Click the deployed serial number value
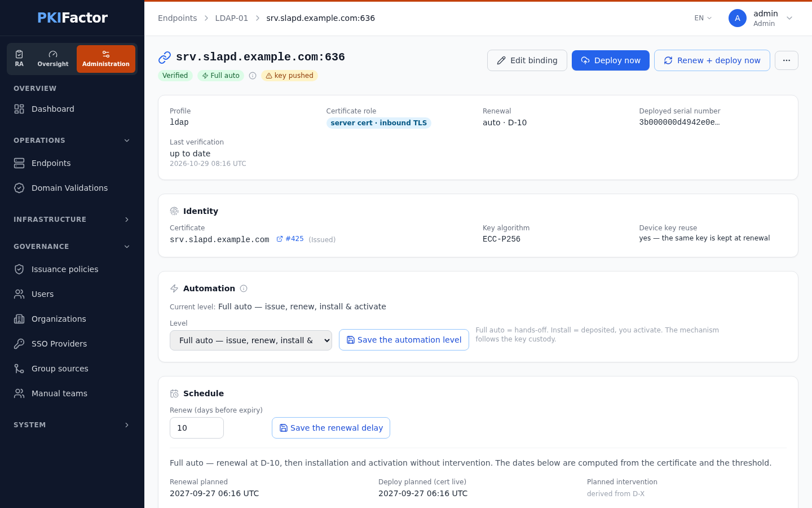 pyautogui.click(x=679, y=122)
